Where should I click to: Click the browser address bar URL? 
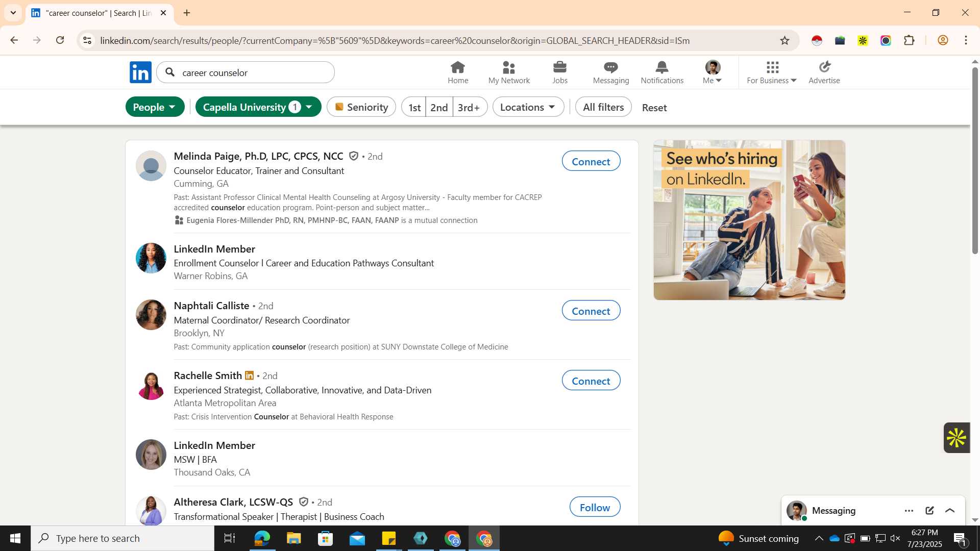click(395, 40)
